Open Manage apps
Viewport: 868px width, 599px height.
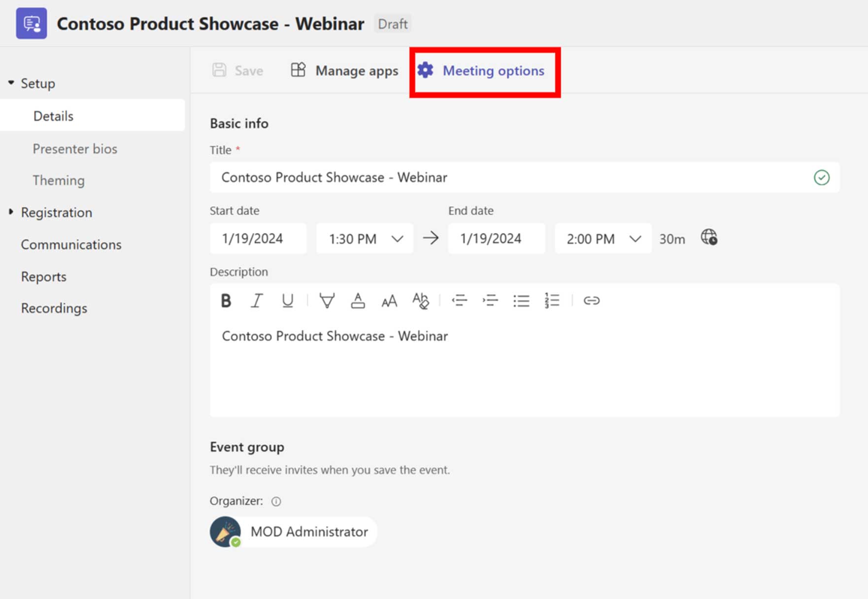(x=344, y=70)
